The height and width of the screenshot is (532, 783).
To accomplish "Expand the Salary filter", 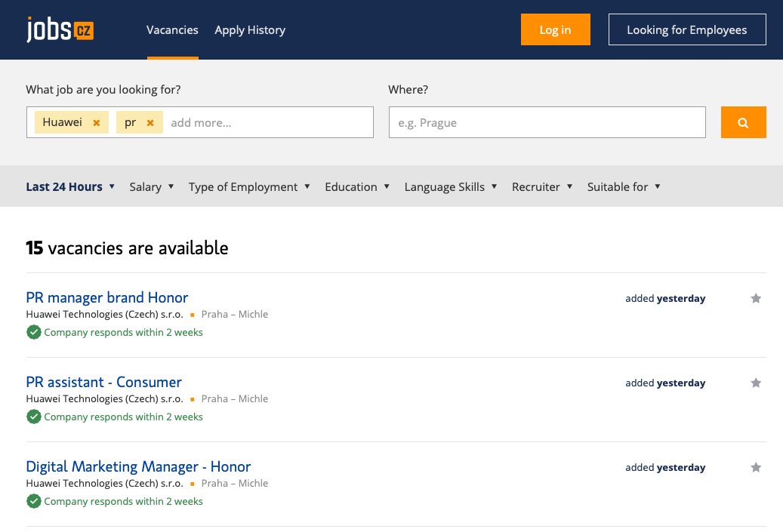I will point(151,186).
